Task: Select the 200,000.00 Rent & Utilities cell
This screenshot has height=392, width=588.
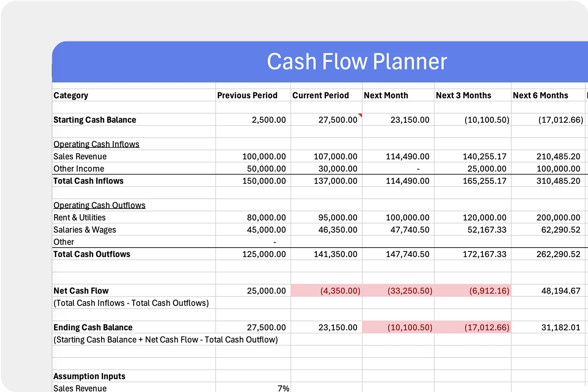Action: 548,217
